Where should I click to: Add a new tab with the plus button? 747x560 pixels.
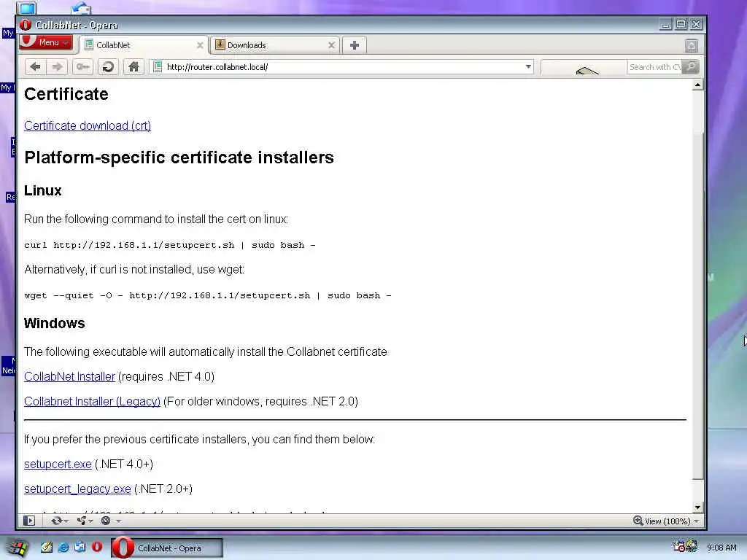coord(354,45)
